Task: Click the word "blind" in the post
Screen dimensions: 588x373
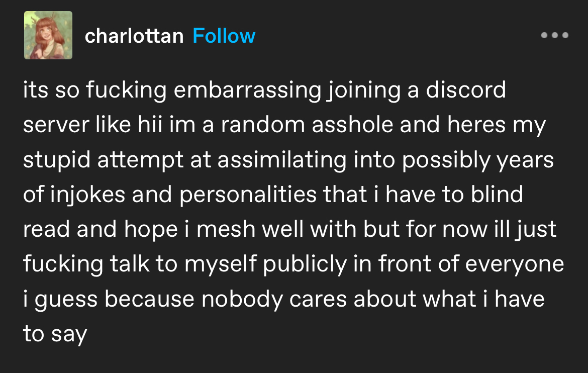Action: click(x=497, y=195)
